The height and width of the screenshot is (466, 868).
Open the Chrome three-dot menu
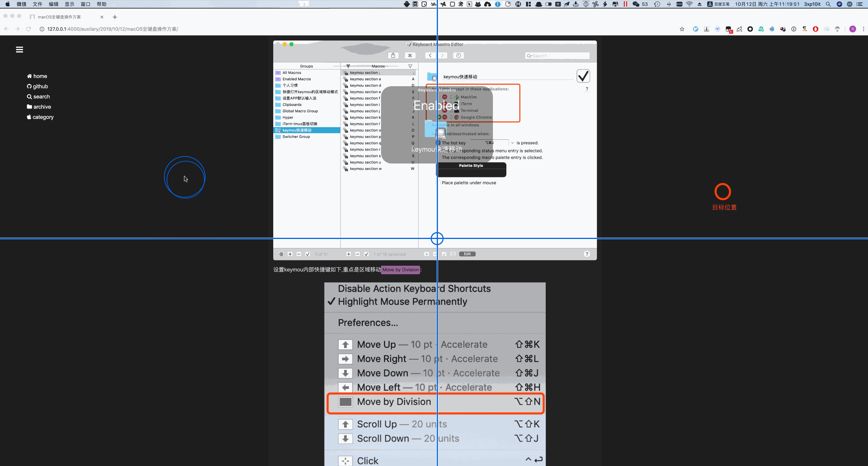coord(863,29)
